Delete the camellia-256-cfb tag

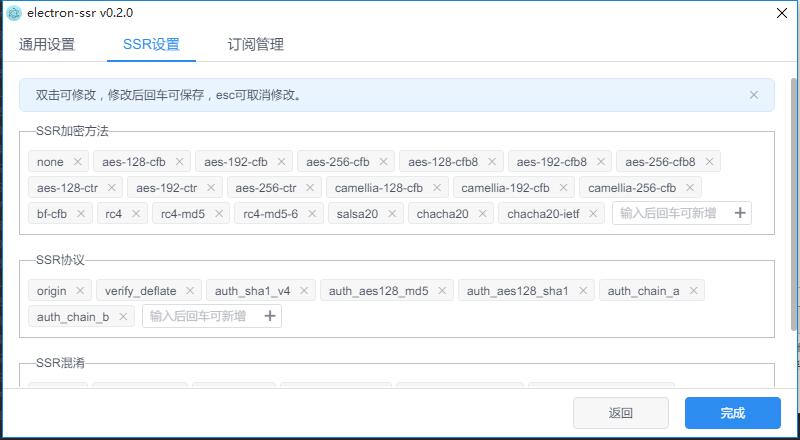point(690,187)
